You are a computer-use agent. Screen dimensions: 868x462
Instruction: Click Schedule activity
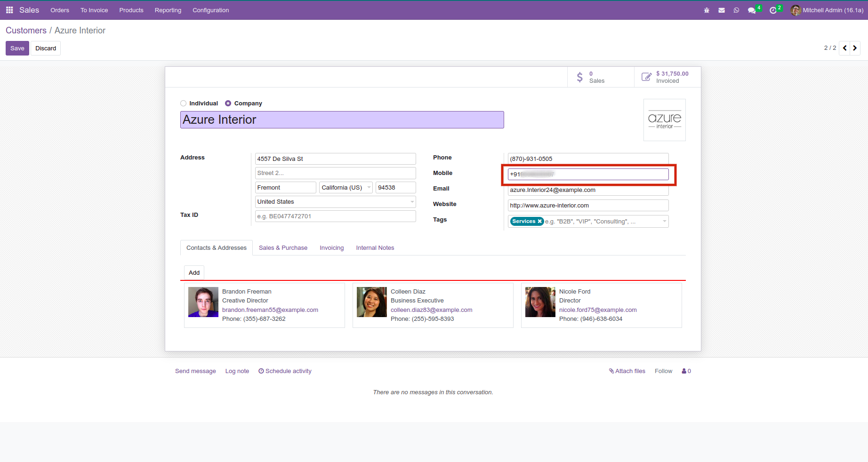[x=285, y=371]
